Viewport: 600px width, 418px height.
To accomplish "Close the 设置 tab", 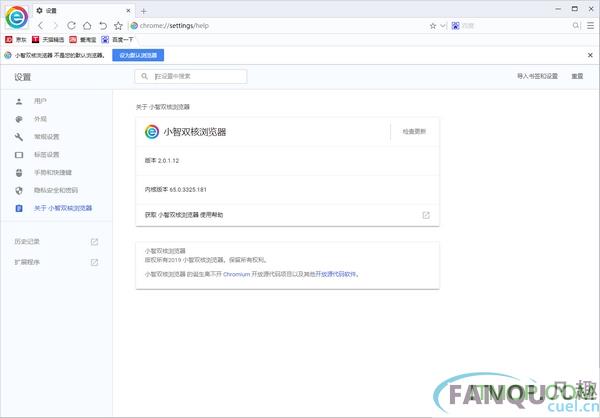I will (128, 11).
